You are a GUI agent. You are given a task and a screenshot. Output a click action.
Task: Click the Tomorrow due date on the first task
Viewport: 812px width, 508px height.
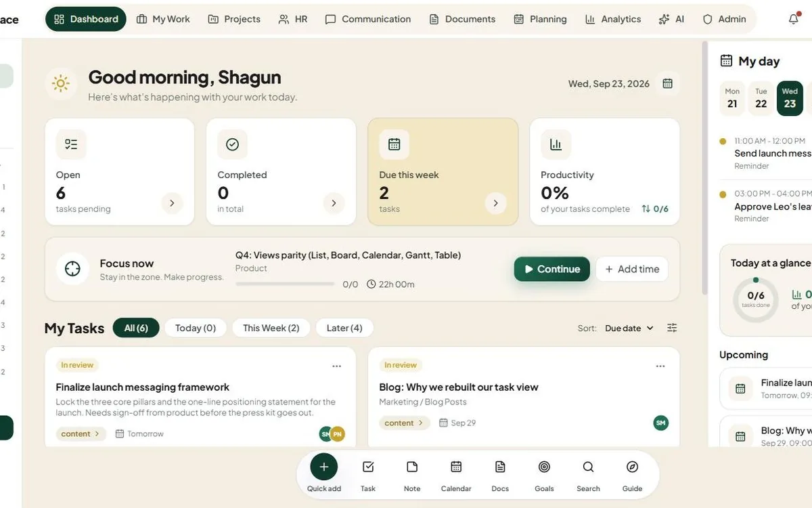click(x=139, y=433)
